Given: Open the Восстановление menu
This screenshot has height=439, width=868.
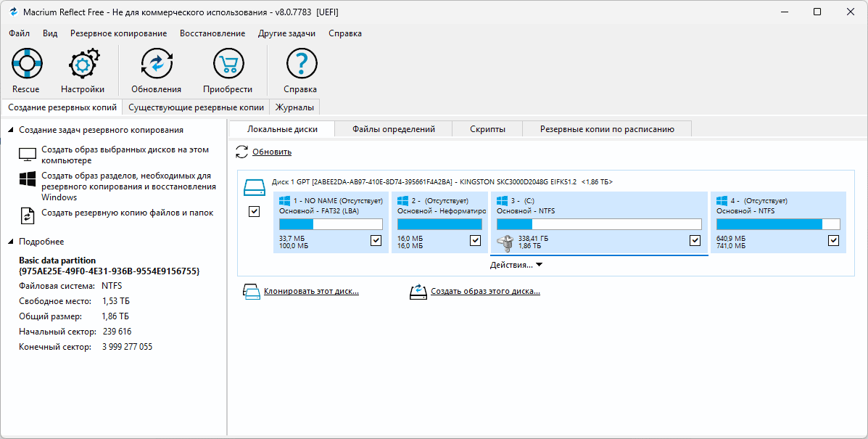Looking at the screenshot, I should tap(212, 33).
